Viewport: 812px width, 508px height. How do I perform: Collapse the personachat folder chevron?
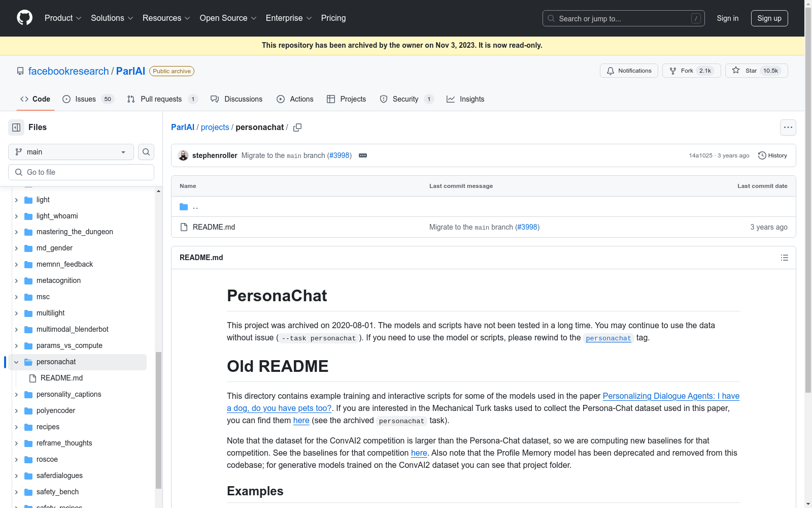(x=16, y=362)
